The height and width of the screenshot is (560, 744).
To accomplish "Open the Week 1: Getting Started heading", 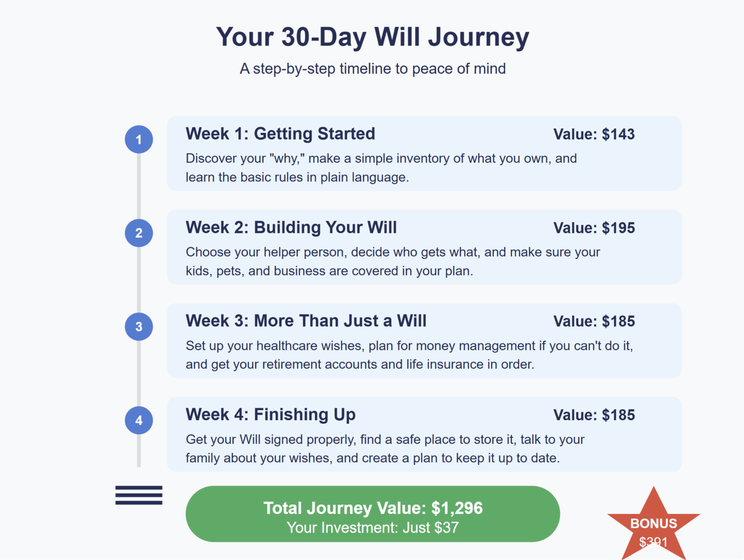I will tap(280, 134).
